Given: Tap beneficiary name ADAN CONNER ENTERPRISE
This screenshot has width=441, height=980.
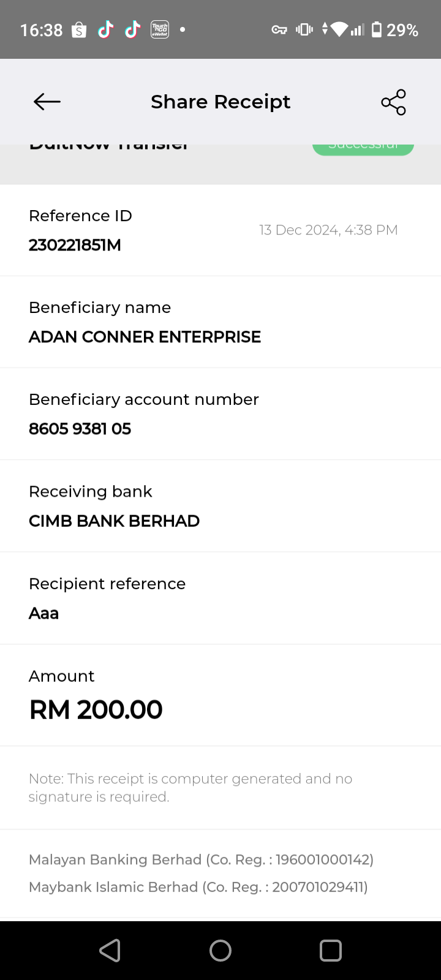Looking at the screenshot, I should (x=145, y=337).
